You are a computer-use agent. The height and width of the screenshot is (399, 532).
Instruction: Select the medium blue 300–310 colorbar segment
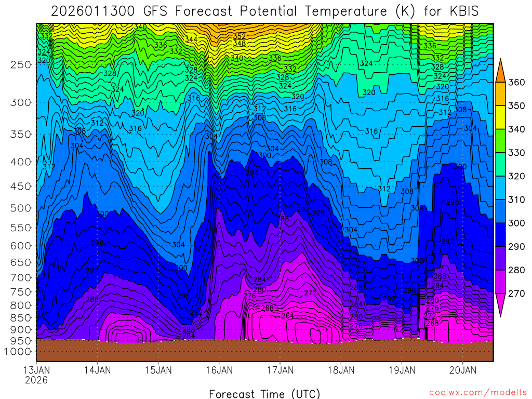click(x=501, y=211)
